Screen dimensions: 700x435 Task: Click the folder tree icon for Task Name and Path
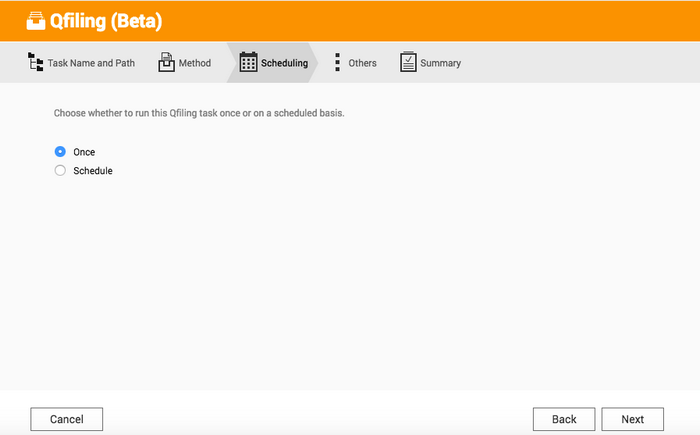(35, 62)
